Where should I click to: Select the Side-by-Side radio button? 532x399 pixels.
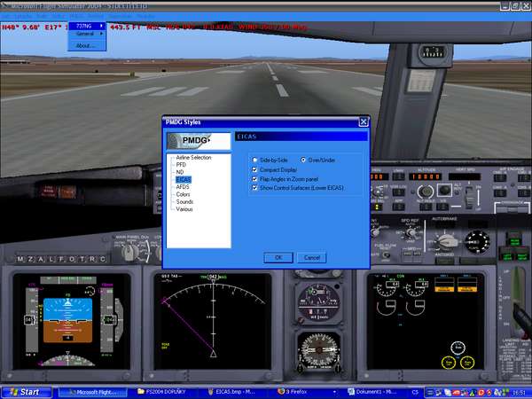254,160
